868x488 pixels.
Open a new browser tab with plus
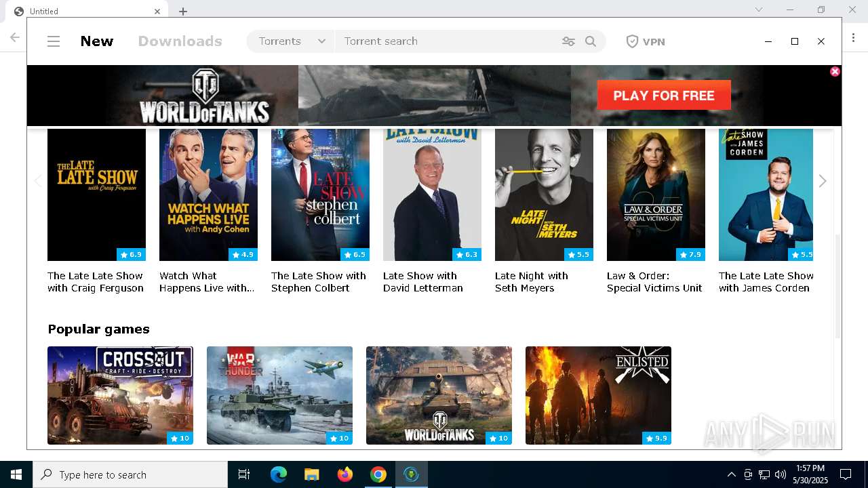[183, 11]
